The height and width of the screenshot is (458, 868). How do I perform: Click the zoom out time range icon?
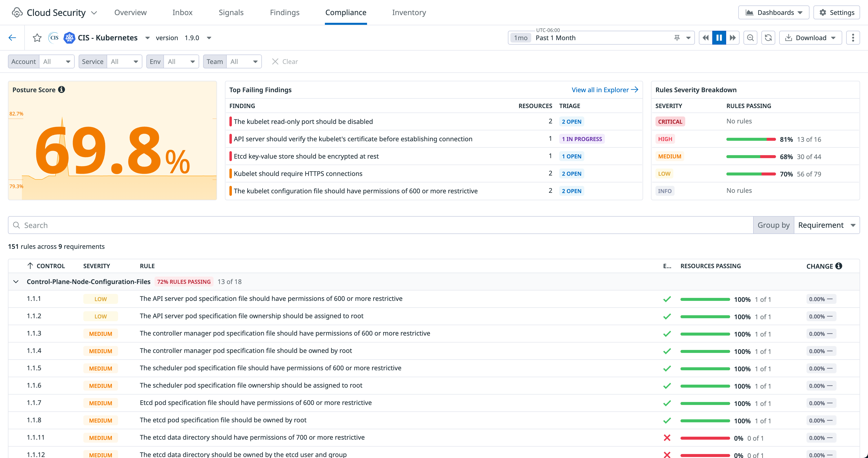(750, 38)
